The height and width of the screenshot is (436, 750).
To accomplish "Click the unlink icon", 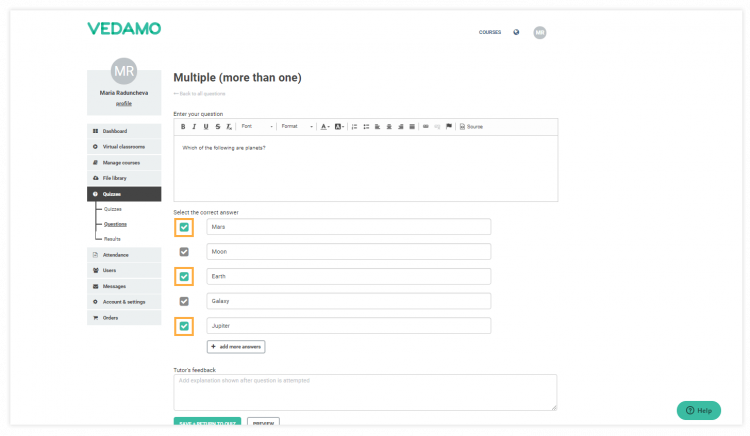I will click(437, 127).
